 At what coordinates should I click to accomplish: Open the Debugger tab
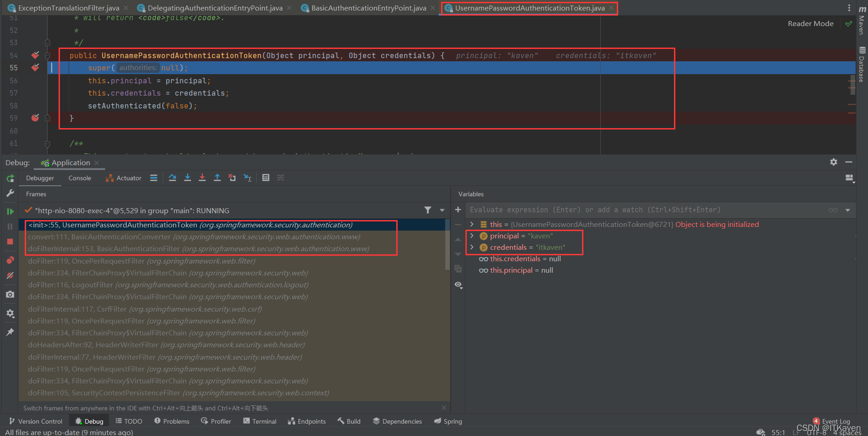(x=40, y=178)
